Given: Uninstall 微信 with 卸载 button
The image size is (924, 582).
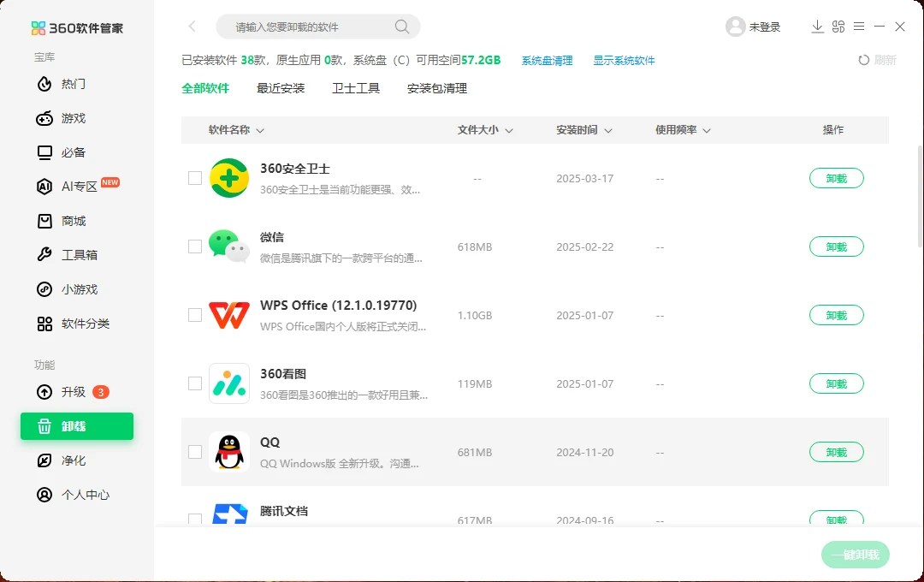Looking at the screenshot, I should 836,246.
